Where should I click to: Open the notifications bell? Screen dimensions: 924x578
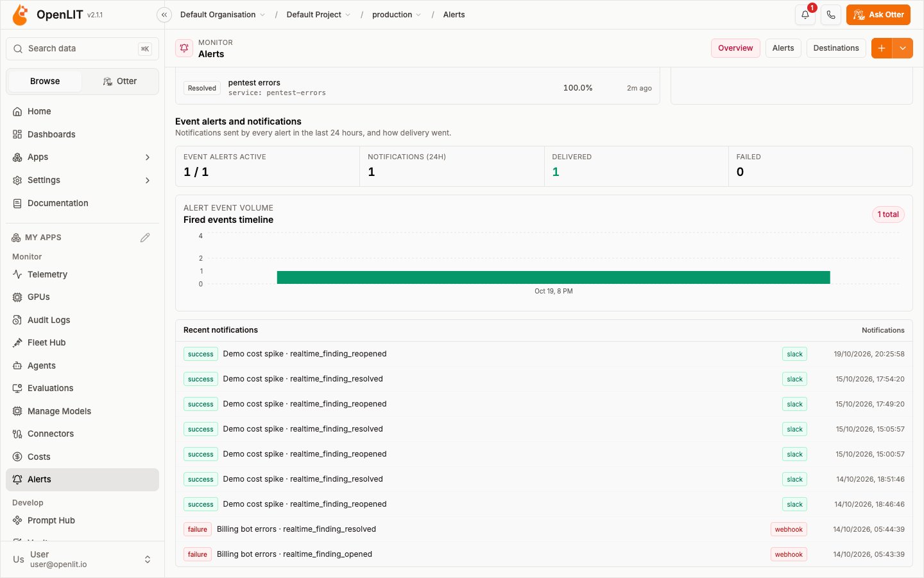point(805,15)
